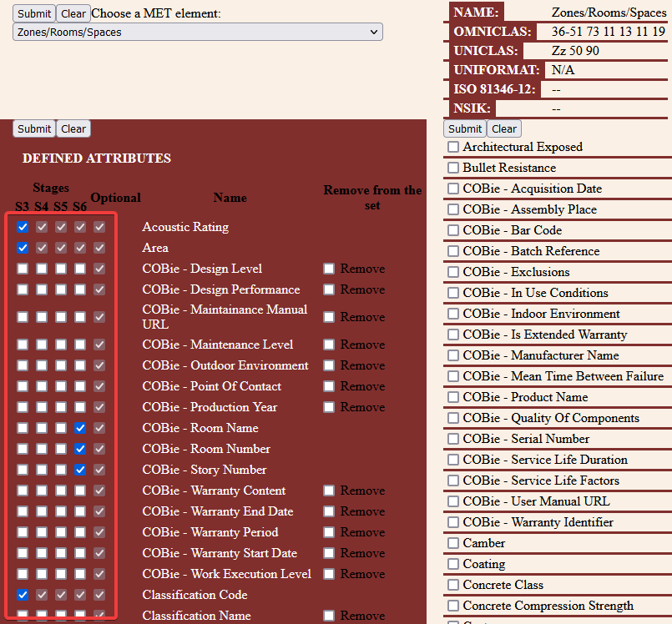Select the COBie - Serial Number checkbox
Screen dimensions: 672x624
point(453,439)
